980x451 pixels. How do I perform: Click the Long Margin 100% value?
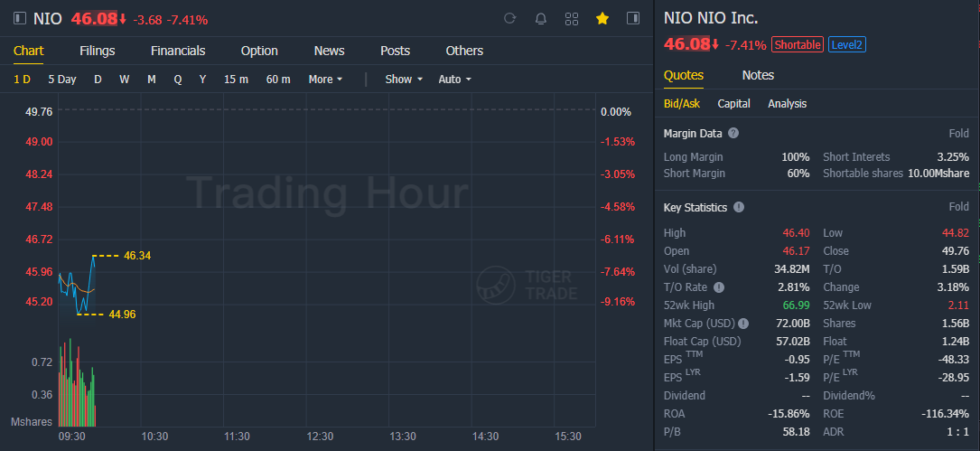(796, 157)
